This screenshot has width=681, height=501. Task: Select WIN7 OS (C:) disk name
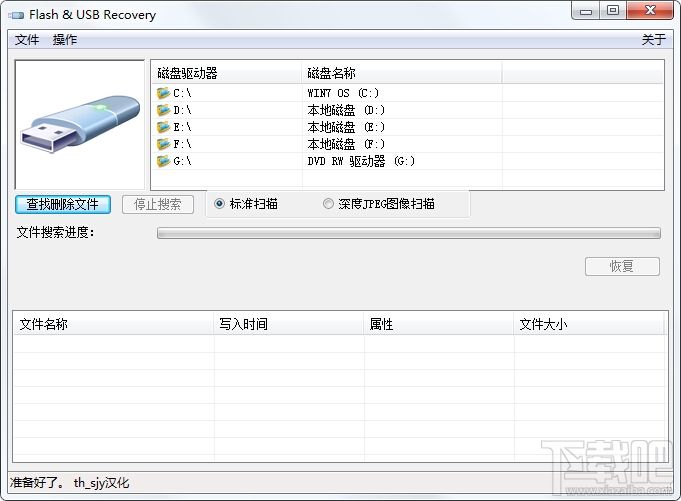pos(343,93)
